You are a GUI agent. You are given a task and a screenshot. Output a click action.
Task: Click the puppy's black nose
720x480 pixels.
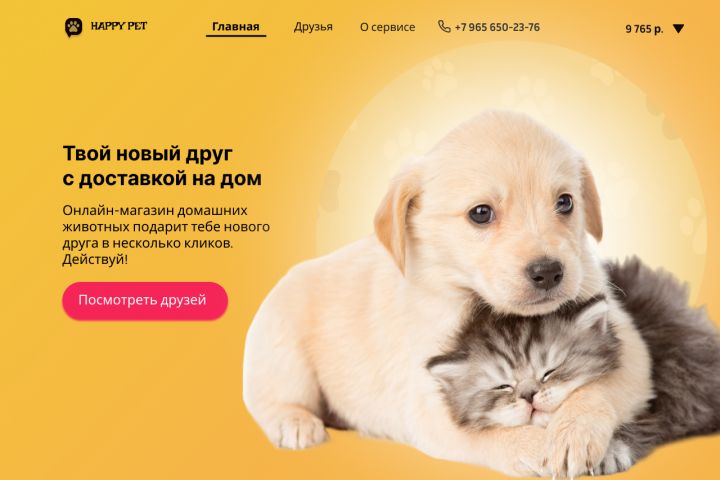(545, 272)
